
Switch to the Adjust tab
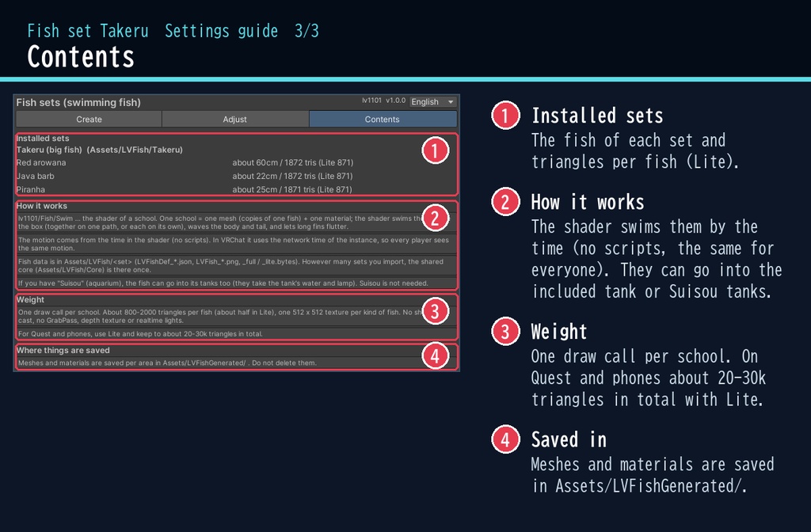[234, 119]
